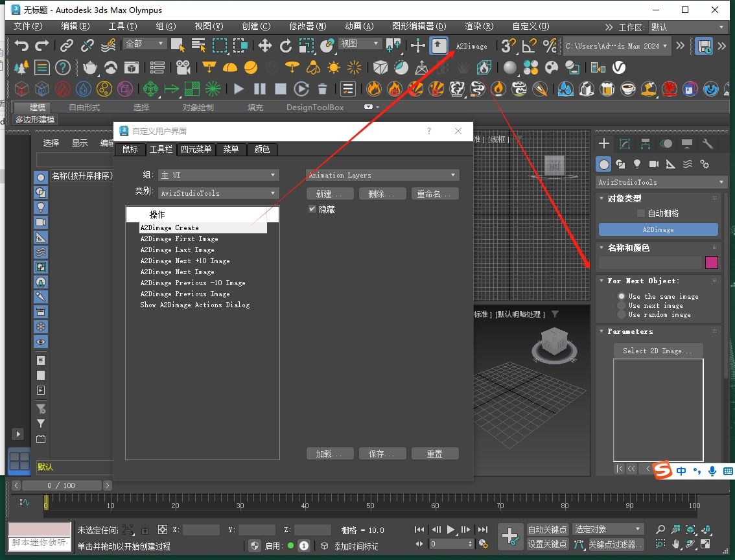735x560 pixels.
Task: Select A2Dimage Next Image in the actions list
Action: 178,272
